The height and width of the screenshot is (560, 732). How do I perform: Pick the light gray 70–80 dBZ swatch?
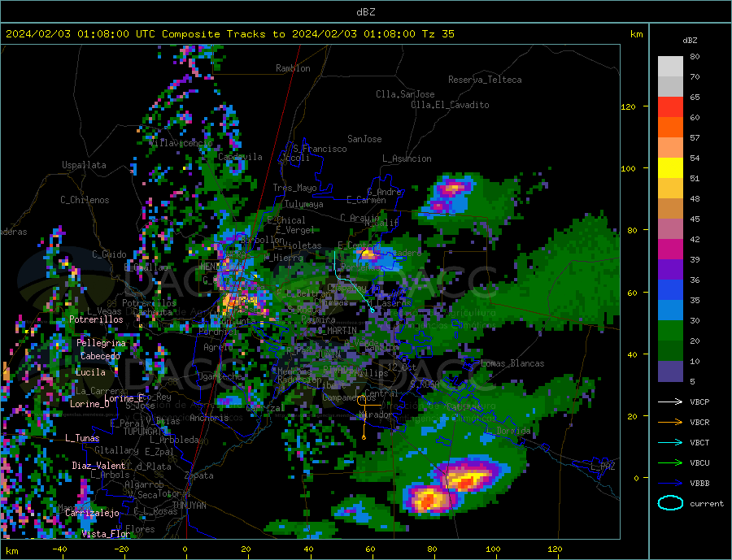[x=670, y=67]
